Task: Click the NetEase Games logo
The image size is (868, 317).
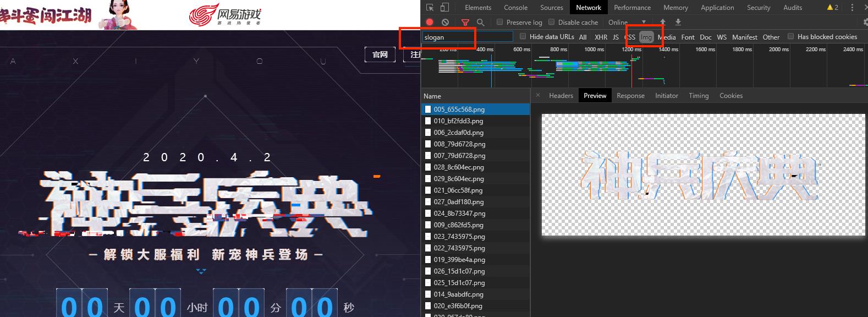Action: coord(225,15)
